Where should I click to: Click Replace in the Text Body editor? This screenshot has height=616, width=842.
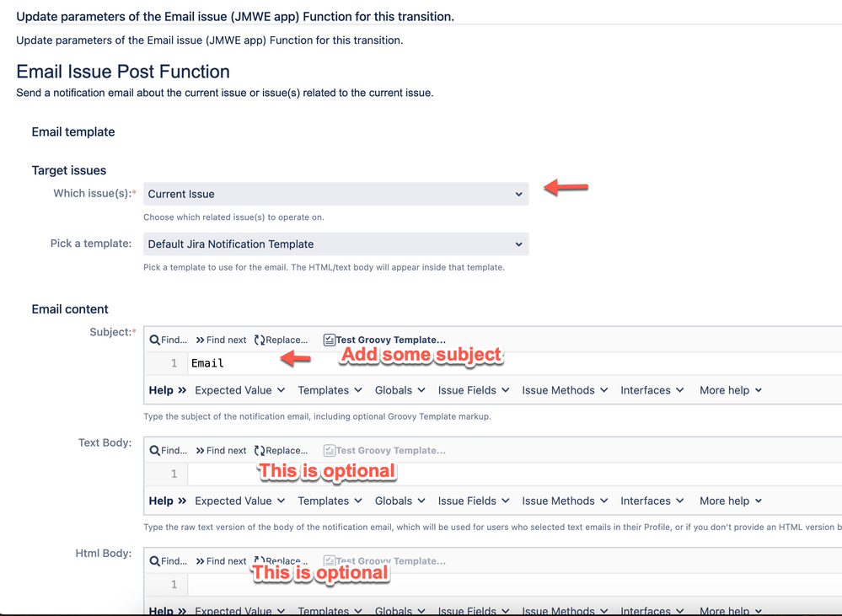pos(281,451)
